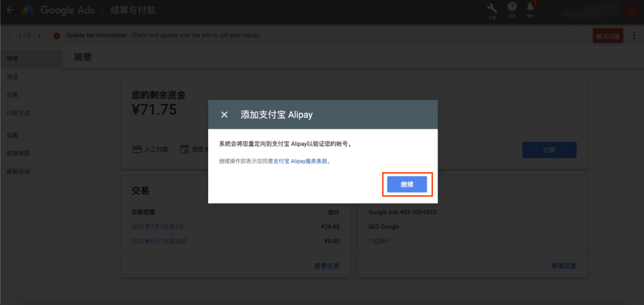Open the tools and settings wrench icon
Viewport: 644px width, 305px height.
coord(491,8)
